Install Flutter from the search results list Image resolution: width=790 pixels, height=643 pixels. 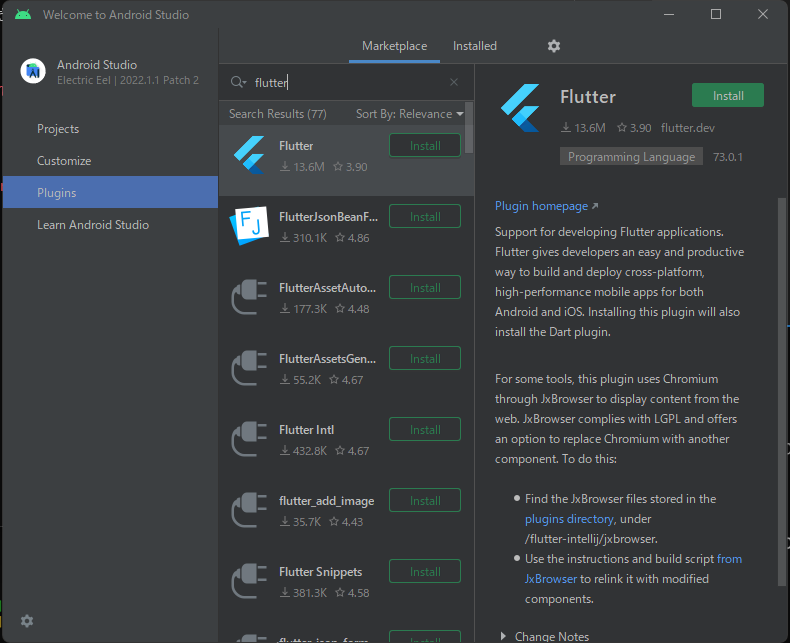[x=425, y=146]
